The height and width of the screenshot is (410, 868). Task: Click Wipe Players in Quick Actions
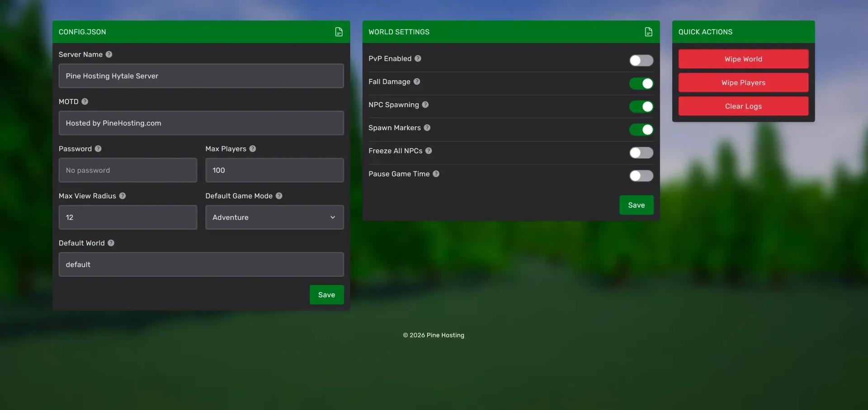(x=743, y=82)
